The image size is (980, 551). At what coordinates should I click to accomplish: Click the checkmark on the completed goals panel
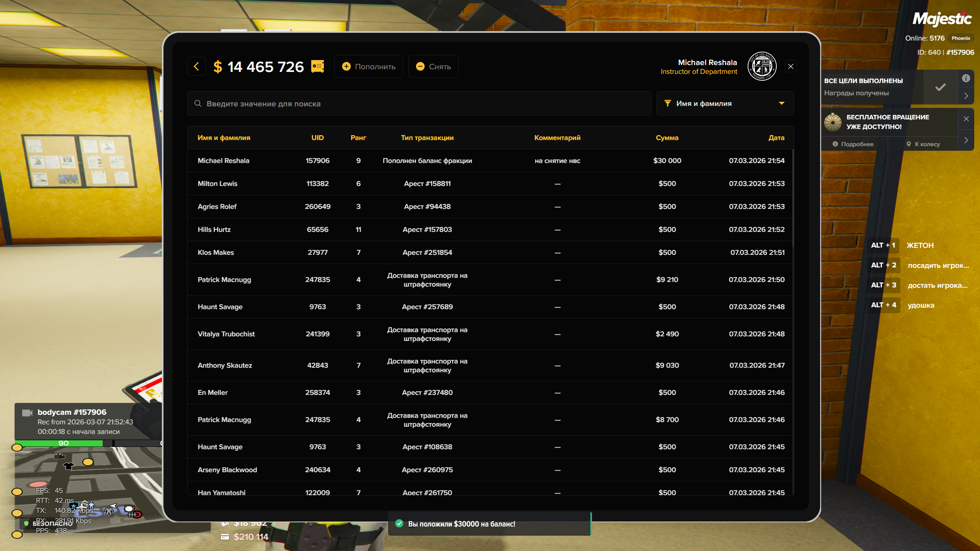[x=940, y=87]
